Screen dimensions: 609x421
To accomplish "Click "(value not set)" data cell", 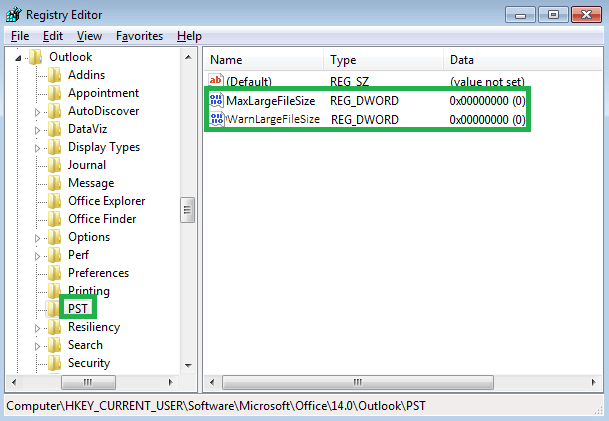I will pos(487,82).
